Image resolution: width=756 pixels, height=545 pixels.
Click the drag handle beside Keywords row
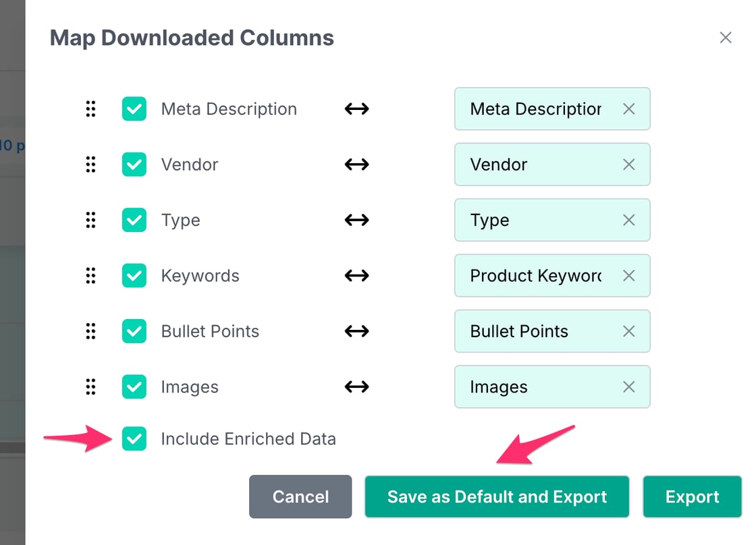(90, 276)
